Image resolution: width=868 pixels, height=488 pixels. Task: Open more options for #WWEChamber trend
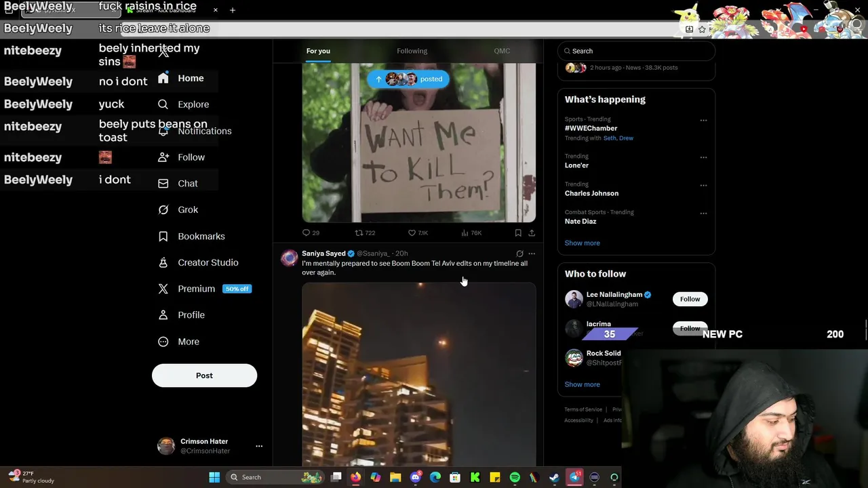coord(703,121)
